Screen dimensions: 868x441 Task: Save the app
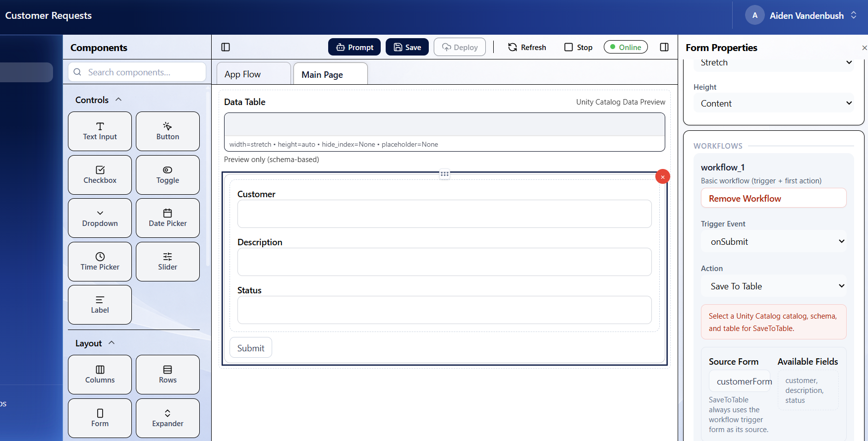407,47
